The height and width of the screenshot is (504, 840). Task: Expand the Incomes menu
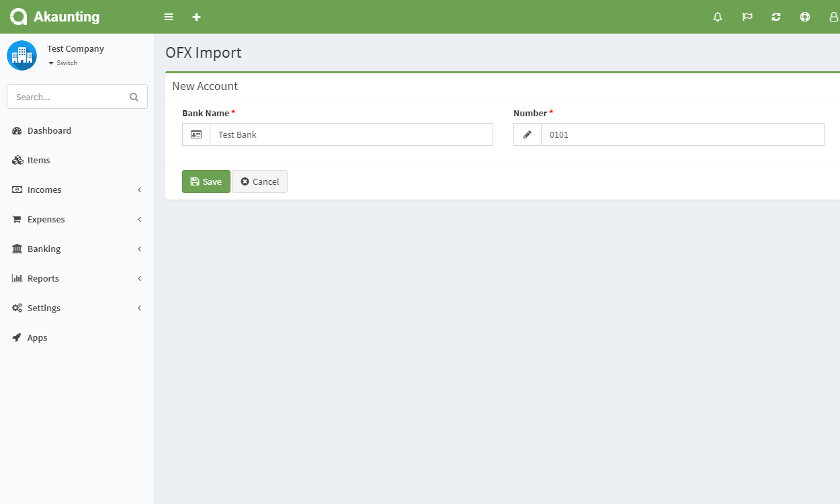coord(77,190)
